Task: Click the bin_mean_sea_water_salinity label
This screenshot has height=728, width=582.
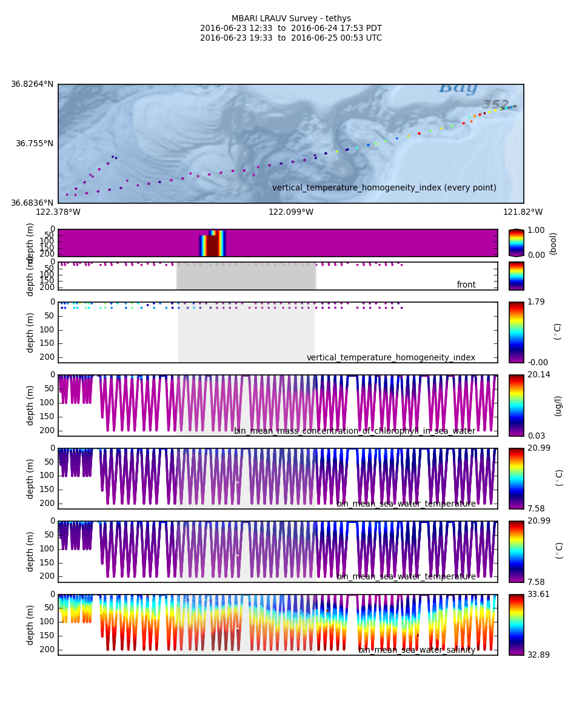Action: pyautogui.click(x=416, y=650)
